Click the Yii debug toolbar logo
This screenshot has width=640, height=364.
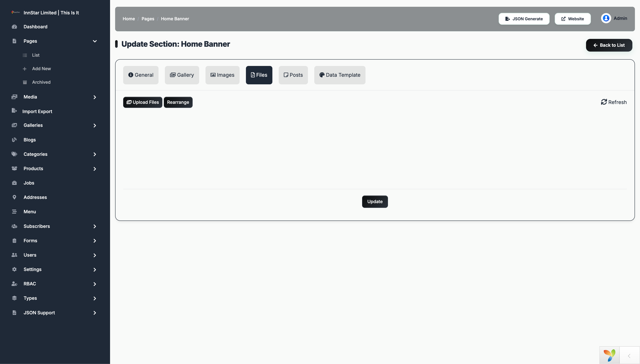click(x=609, y=355)
